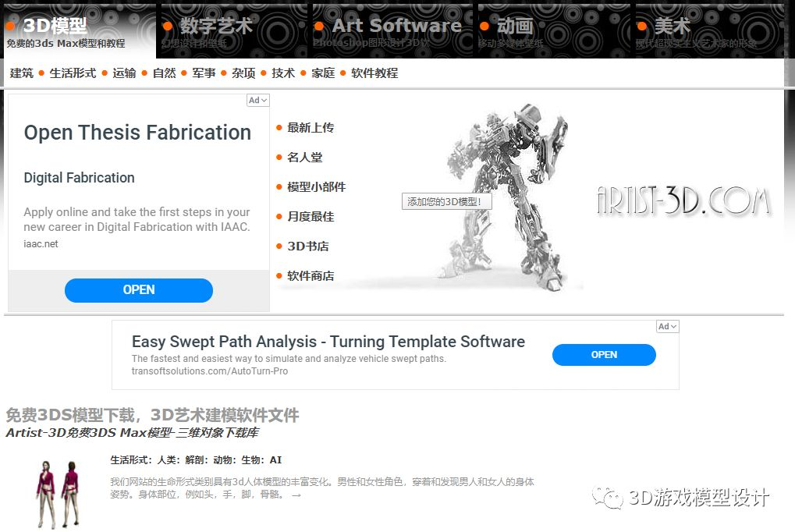The image size is (795, 532).
Task: Click transoftsolutions.com/AutoTurn-Pro link
Action: click(x=209, y=371)
